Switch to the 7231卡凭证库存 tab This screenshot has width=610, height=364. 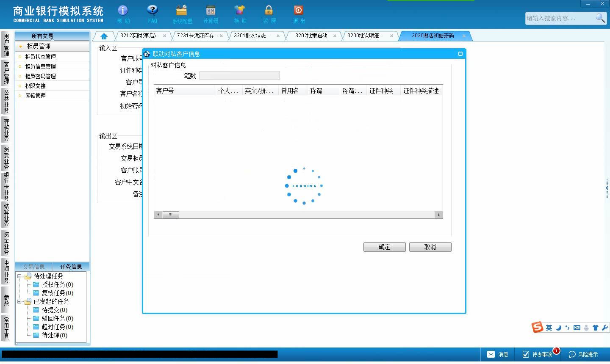click(x=197, y=36)
